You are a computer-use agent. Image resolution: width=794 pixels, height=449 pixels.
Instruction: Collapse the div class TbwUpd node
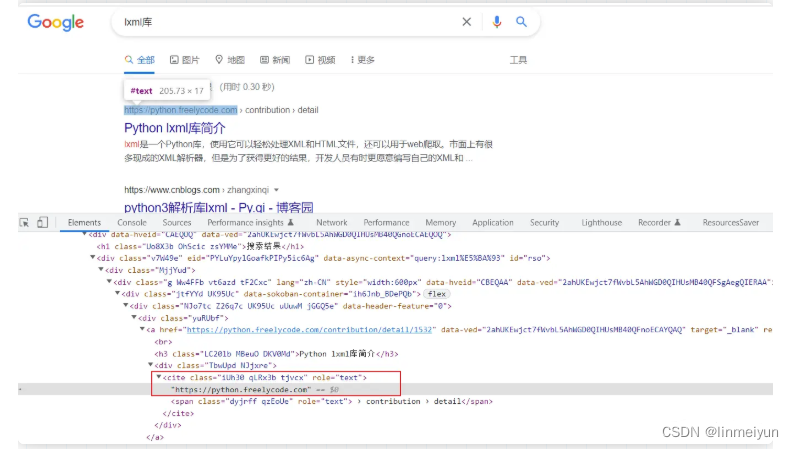[150, 365]
